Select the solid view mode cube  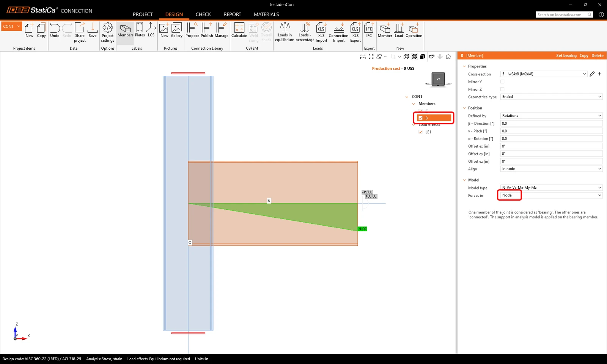pos(423,56)
